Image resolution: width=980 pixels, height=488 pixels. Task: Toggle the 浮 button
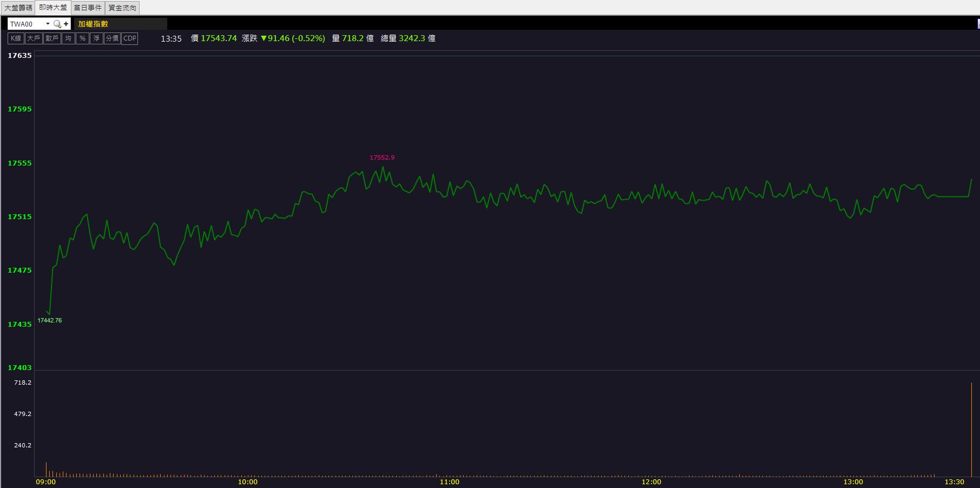96,38
